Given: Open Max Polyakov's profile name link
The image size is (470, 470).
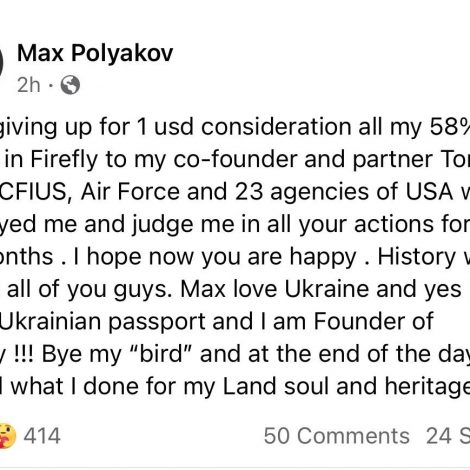Looking at the screenshot, I should coord(95,53).
